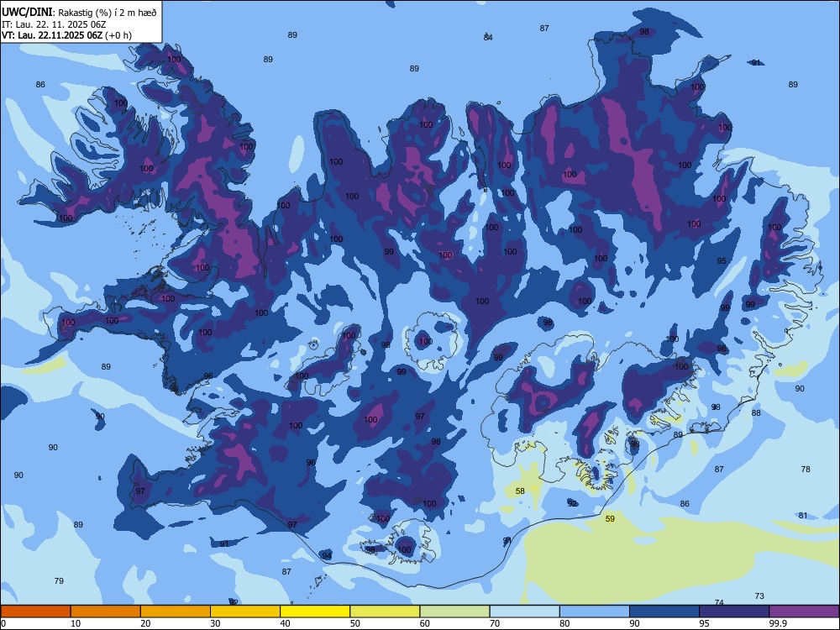Click the "VT: Lau. 22.11.2025 06Z (+0 h)" line

click(x=66, y=35)
